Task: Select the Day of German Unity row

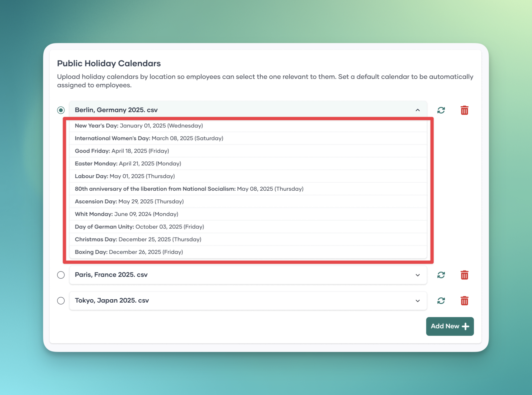Action: click(139, 227)
